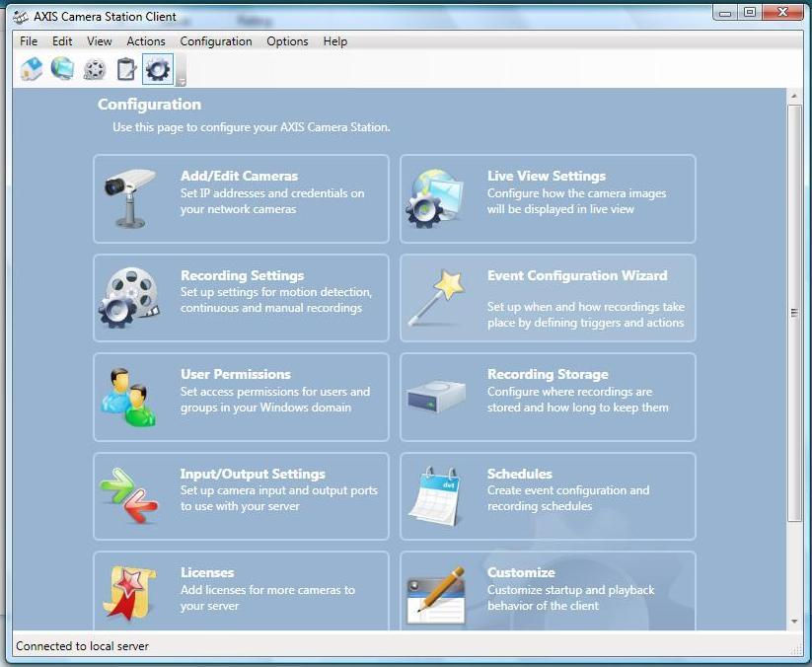The height and width of the screenshot is (667, 812).
Task: Click 'Connected to local server' status text
Action: (82, 646)
